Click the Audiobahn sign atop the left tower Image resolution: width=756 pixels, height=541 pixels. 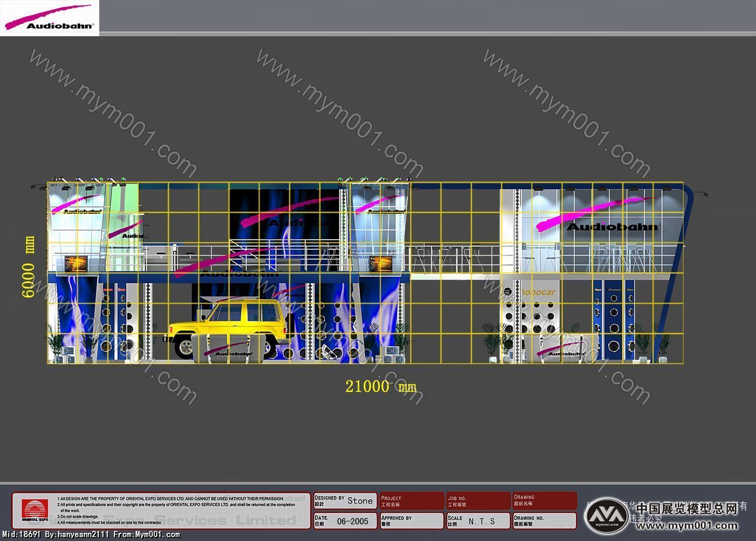(77, 205)
